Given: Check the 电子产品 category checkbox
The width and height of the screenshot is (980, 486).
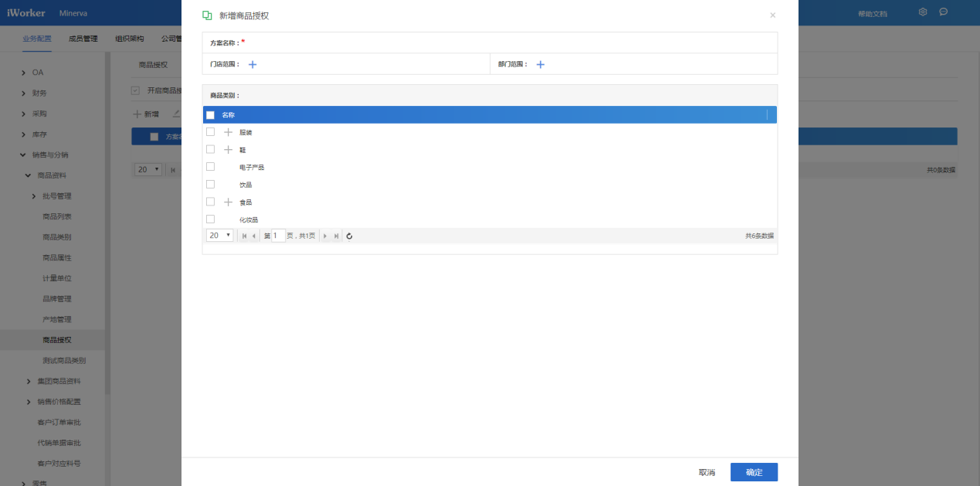Looking at the screenshot, I should click(210, 167).
